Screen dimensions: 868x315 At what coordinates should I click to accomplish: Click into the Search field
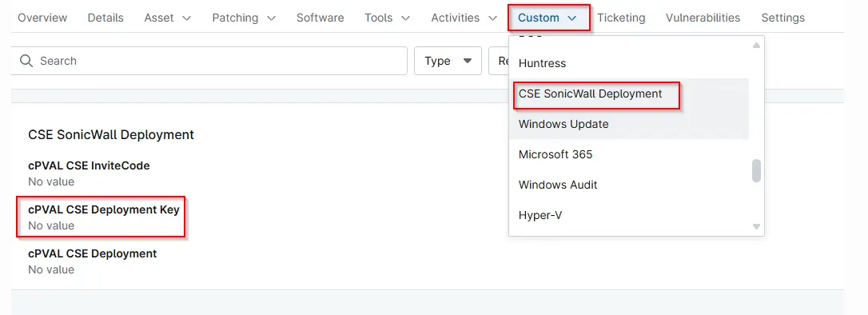209,61
